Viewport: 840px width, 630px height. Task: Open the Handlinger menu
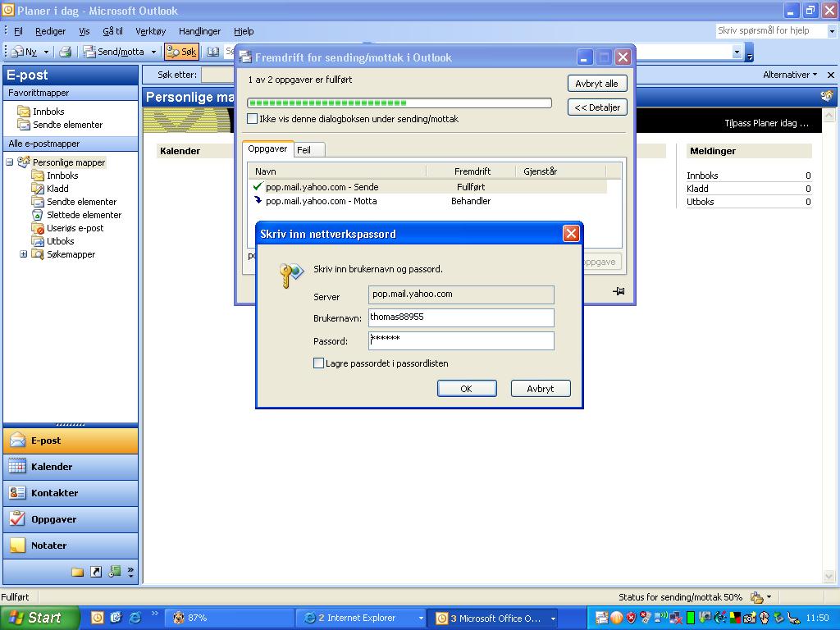tap(199, 31)
